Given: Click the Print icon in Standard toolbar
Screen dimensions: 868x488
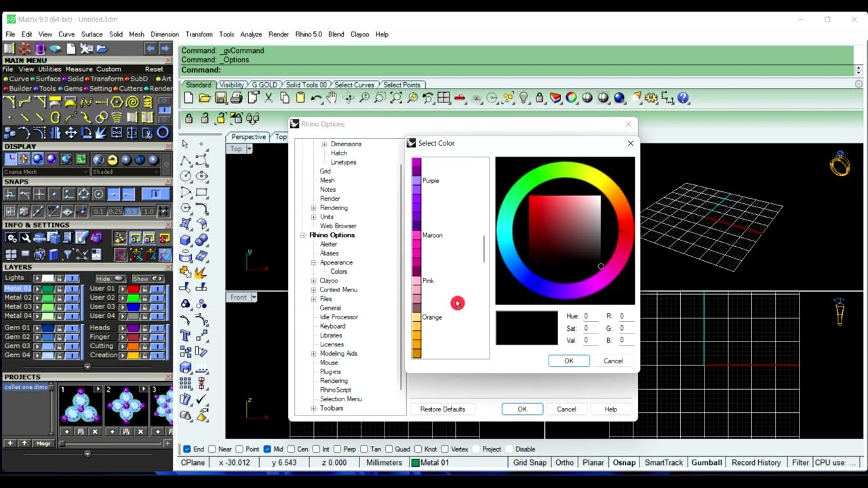Looking at the screenshot, I should [x=236, y=98].
